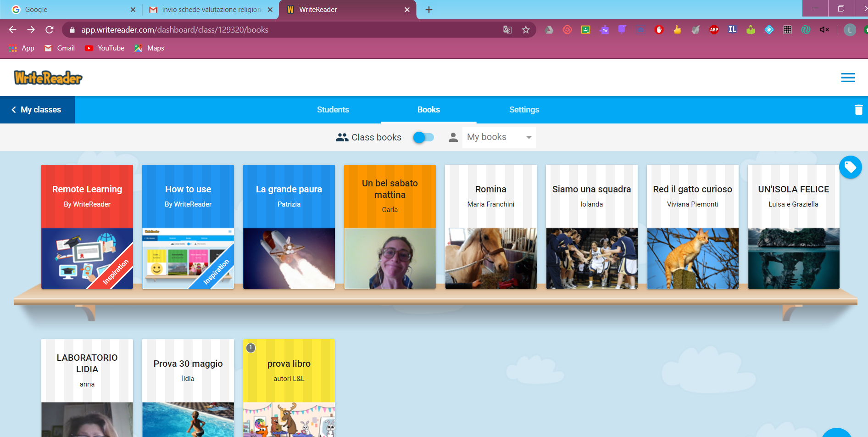868x437 pixels.
Task: Reload the page
Action: (50, 30)
